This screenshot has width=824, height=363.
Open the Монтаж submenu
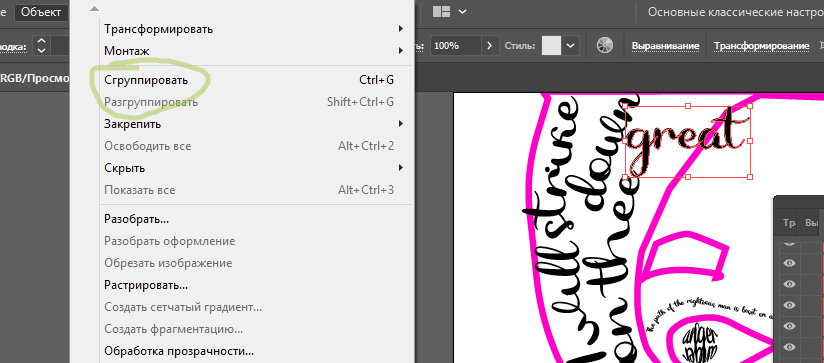254,51
